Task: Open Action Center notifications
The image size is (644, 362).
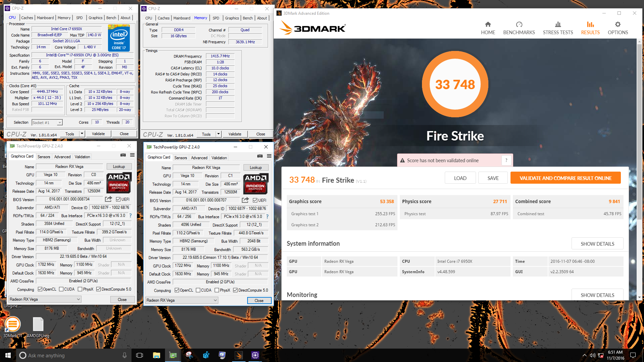Action: click(633, 355)
